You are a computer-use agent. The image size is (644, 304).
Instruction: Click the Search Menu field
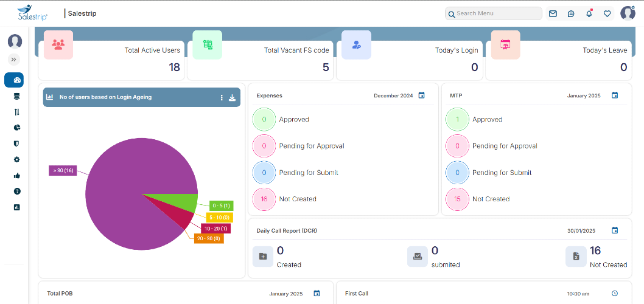pyautogui.click(x=493, y=13)
